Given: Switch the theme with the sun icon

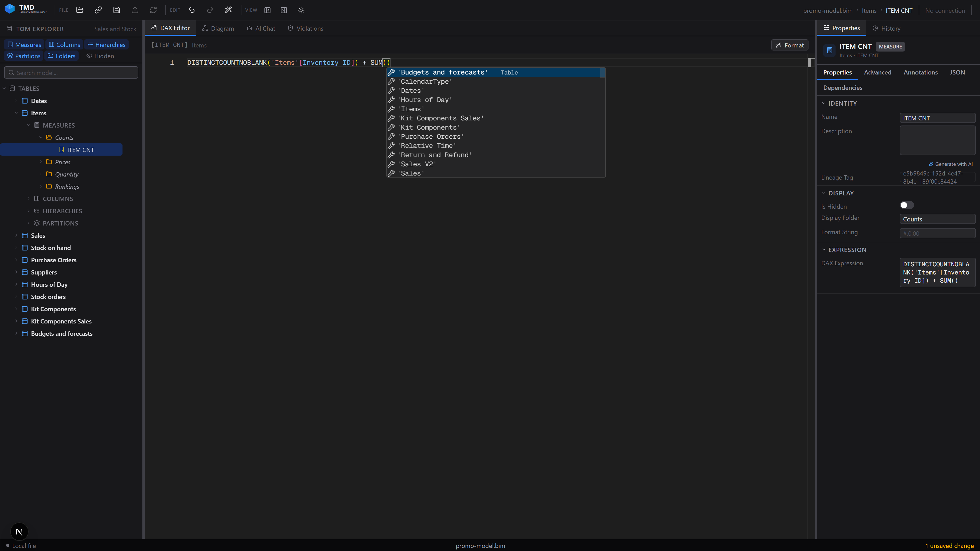Looking at the screenshot, I should tap(301, 10).
